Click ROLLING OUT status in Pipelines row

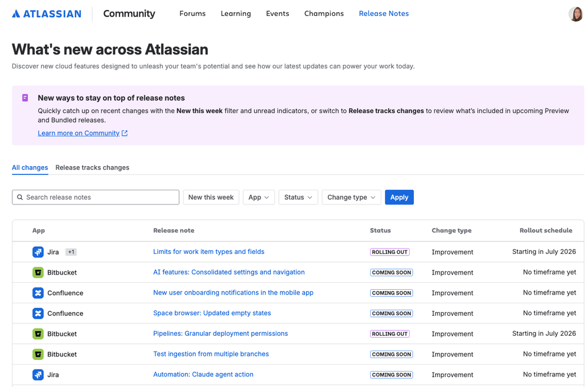[390, 334]
